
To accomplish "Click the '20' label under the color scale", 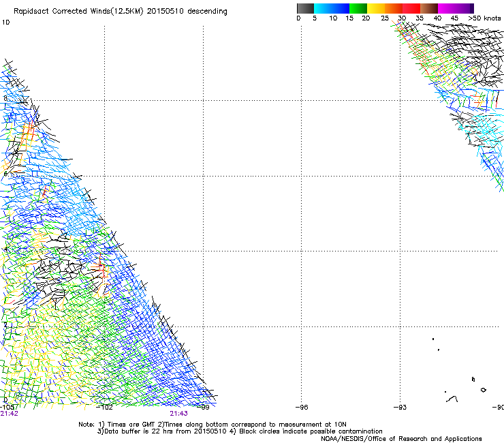I will pos(366,18).
